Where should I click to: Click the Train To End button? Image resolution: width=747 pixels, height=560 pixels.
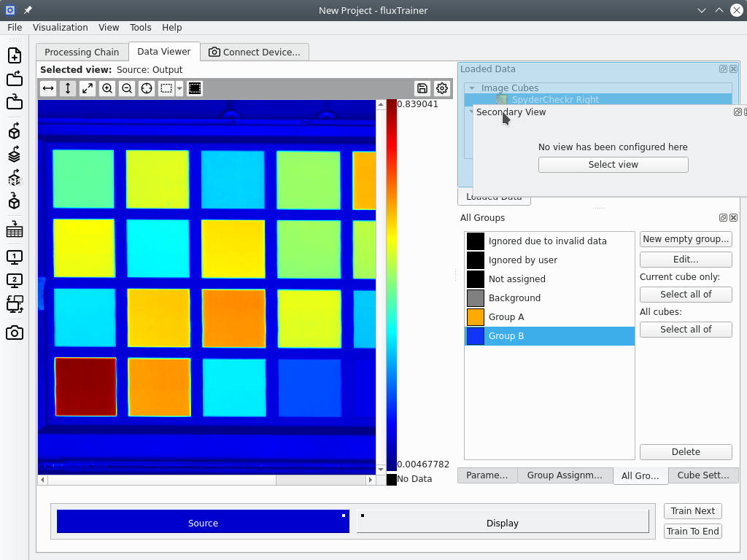coord(693,532)
